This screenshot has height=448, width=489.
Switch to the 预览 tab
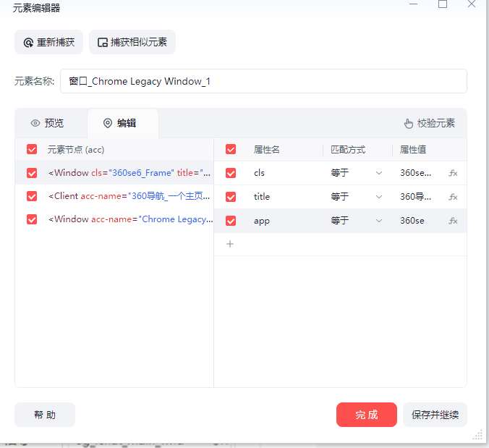tap(47, 123)
